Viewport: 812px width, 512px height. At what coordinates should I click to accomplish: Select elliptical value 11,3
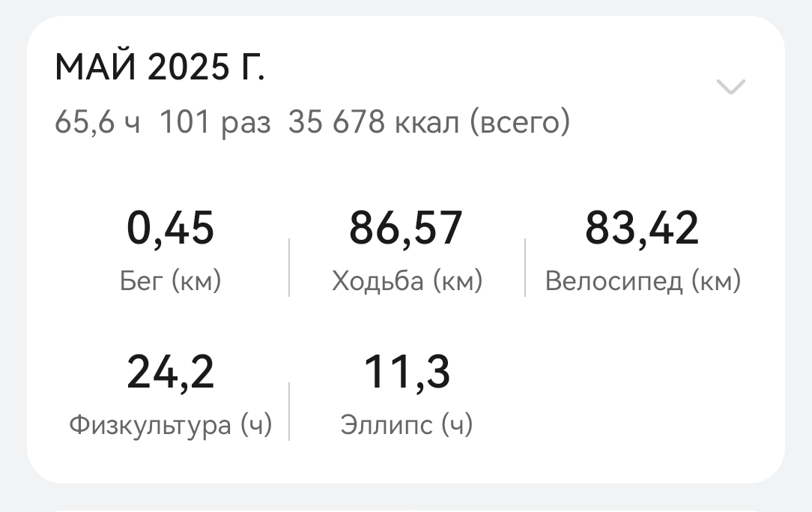click(407, 372)
